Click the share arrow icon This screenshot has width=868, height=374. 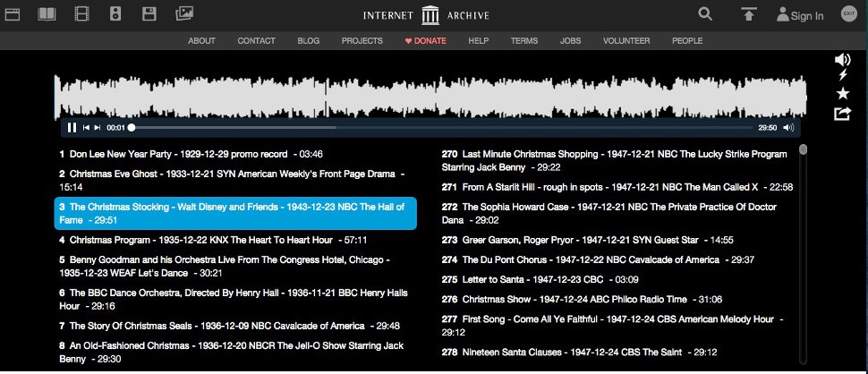tap(842, 114)
